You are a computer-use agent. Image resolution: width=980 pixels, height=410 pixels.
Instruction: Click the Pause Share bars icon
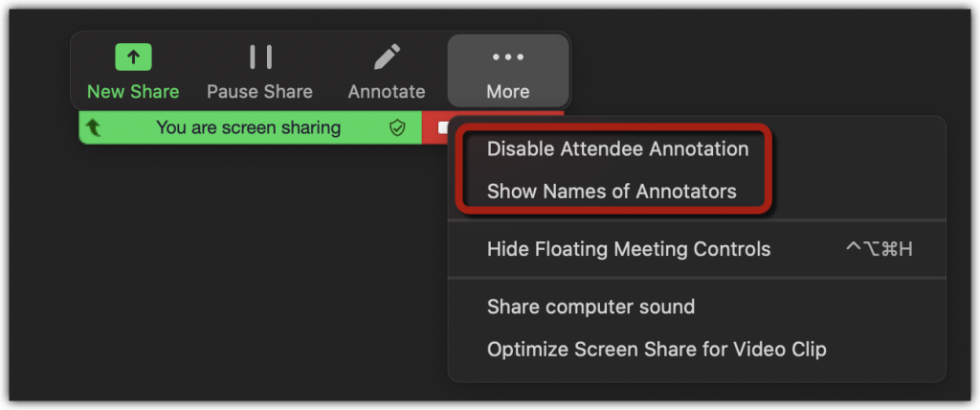[260, 57]
